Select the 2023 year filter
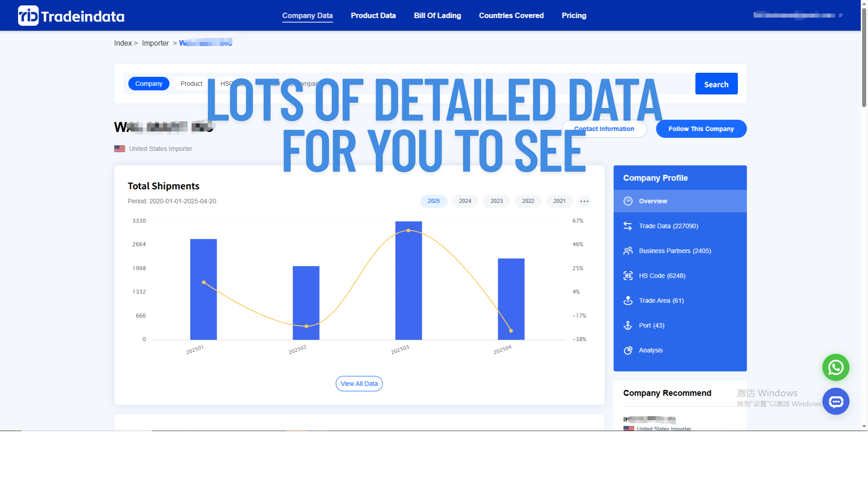The height and width of the screenshot is (488, 868). (496, 201)
